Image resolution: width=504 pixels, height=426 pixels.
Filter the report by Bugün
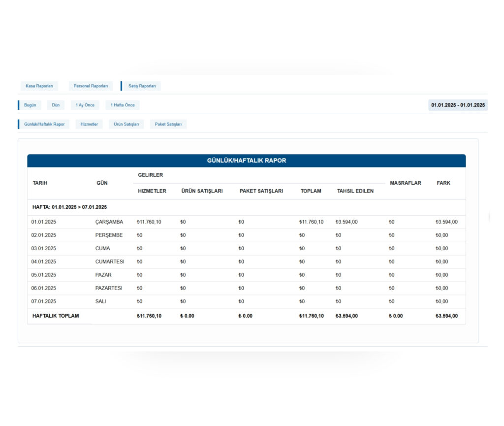coord(30,105)
